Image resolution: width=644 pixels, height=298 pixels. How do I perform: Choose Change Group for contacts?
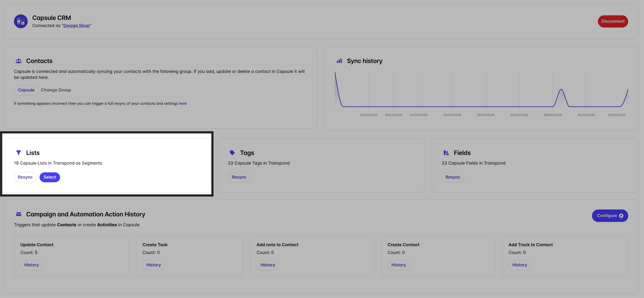(56, 90)
